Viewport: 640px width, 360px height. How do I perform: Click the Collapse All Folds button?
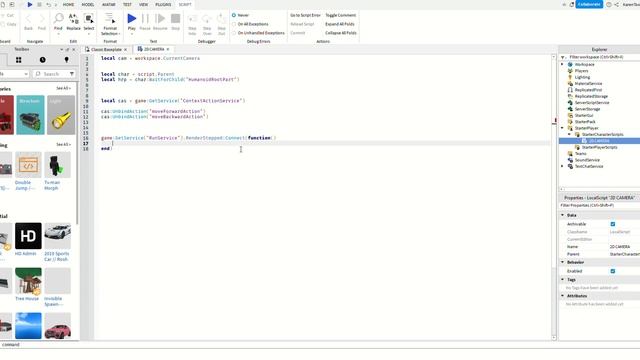[340, 33]
